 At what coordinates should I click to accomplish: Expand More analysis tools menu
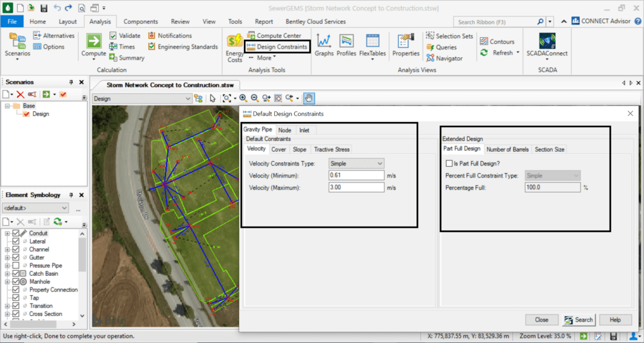point(262,58)
